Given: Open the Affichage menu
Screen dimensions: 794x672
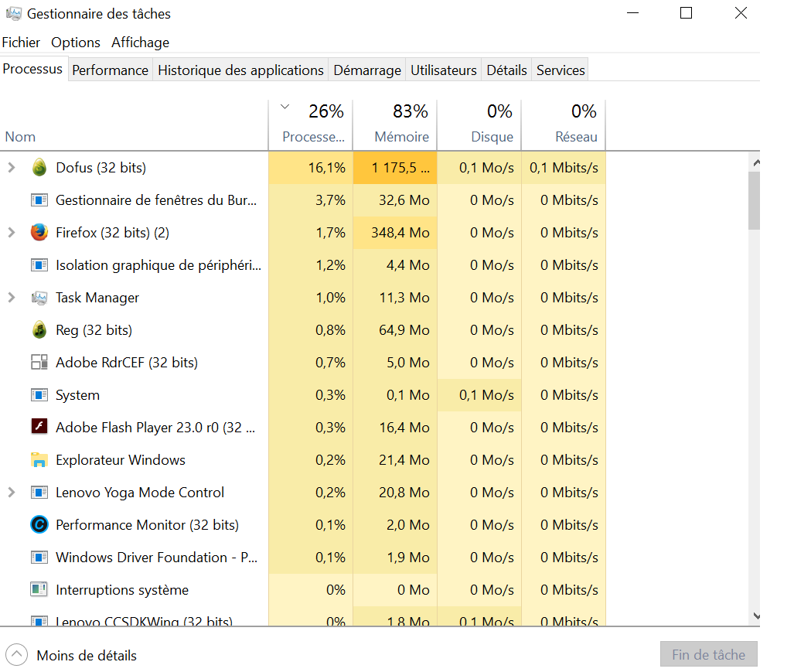Looking at the screenshot, I should pyautogui.click(x=140, y=43).
